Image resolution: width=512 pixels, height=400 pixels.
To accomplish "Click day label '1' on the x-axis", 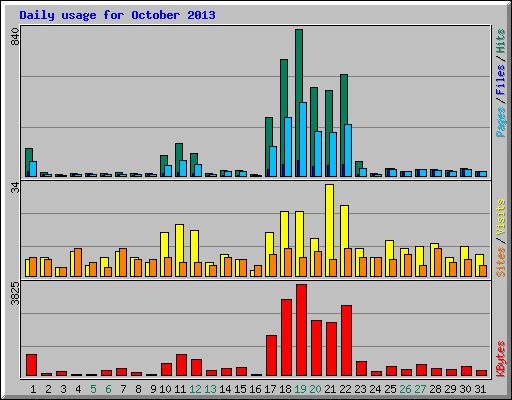I will [33, 389].
